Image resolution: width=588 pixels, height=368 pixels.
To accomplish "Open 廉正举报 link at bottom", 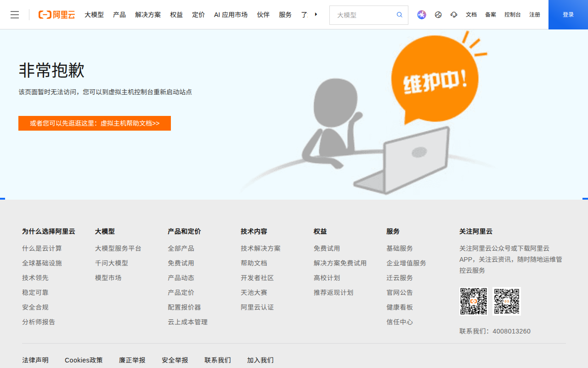I will (x=132, y=360).
